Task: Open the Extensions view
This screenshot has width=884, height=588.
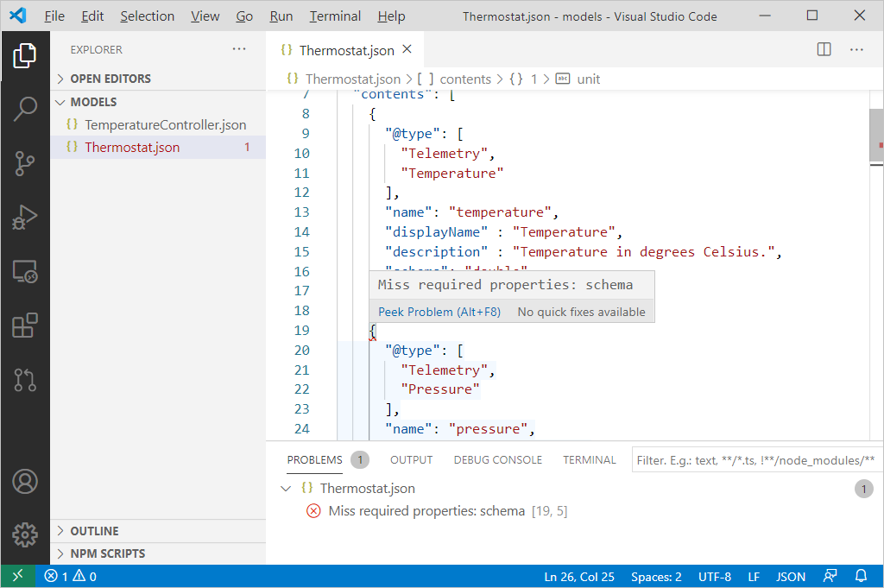Action: point(24,326)
